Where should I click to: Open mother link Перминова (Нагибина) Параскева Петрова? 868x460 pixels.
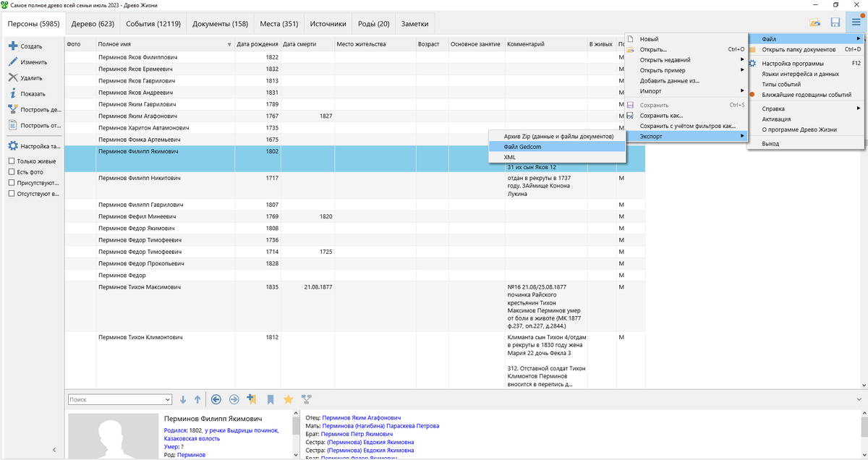pos(380,426)
